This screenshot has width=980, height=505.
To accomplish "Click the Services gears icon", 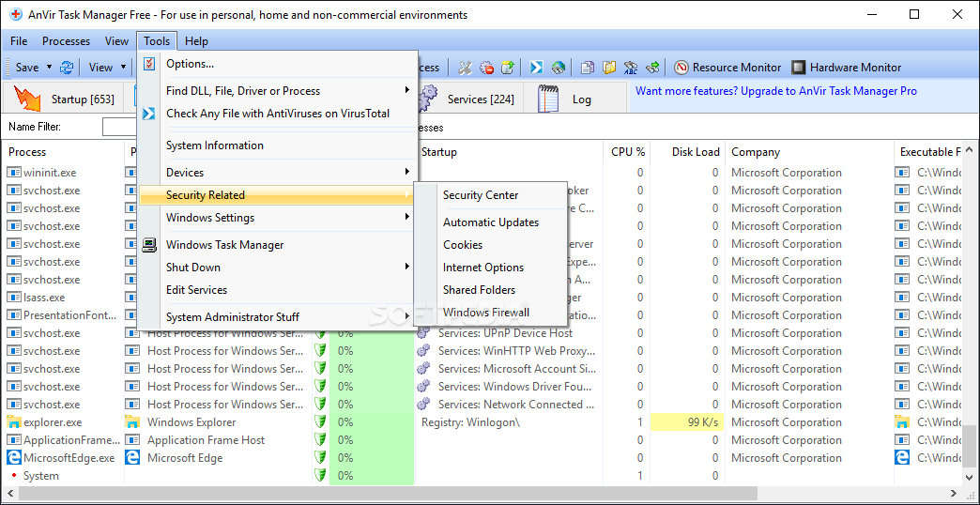I will (428, 98).
